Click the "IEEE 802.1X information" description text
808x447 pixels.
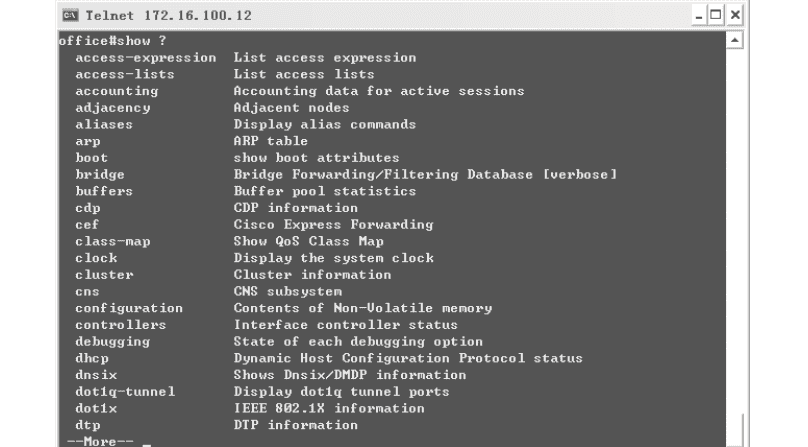(329, 408)
